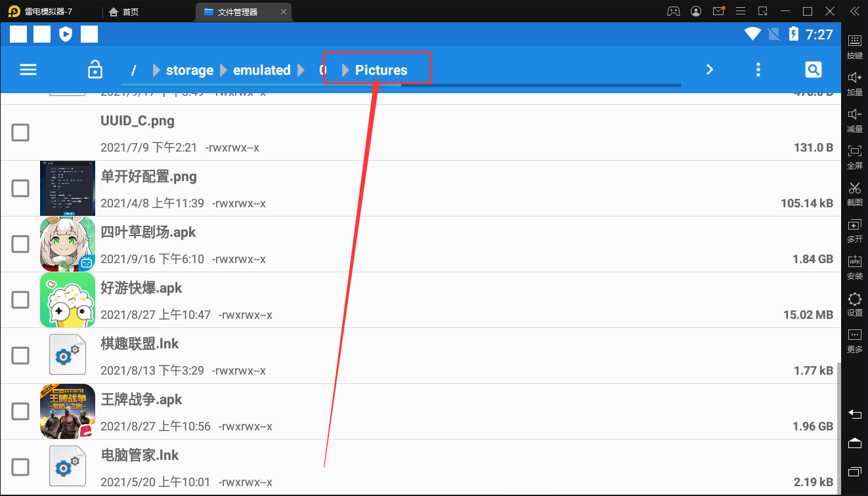Image resolution: width=868 pixels, height=496 pixels.
Task: Select the 文件管理器 tab
Action: point(238,12)
